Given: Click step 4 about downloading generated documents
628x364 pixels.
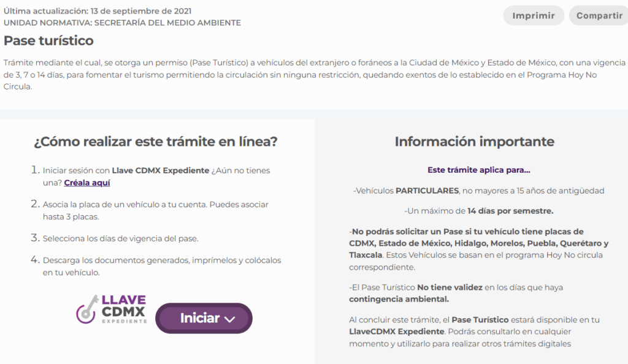Looking at the screenshot, I should [156, 266].
